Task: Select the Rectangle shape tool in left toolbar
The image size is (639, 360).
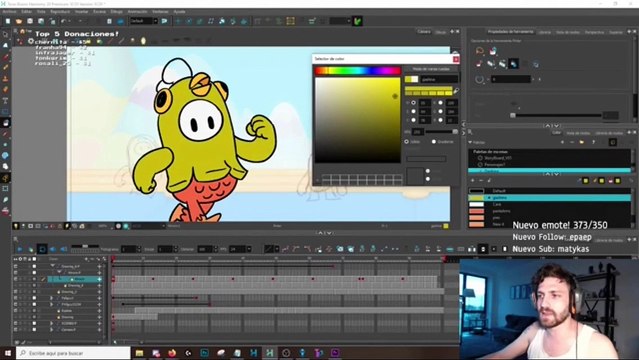Action: click(5, 112)
